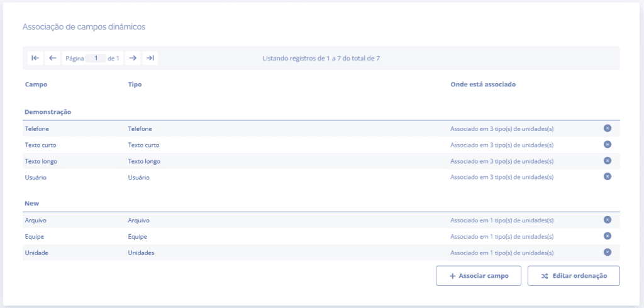The height and width of the screenshot is (308, 644).
Task: Click association text in the Texto curto row
Action: click(x=502, y=145)
